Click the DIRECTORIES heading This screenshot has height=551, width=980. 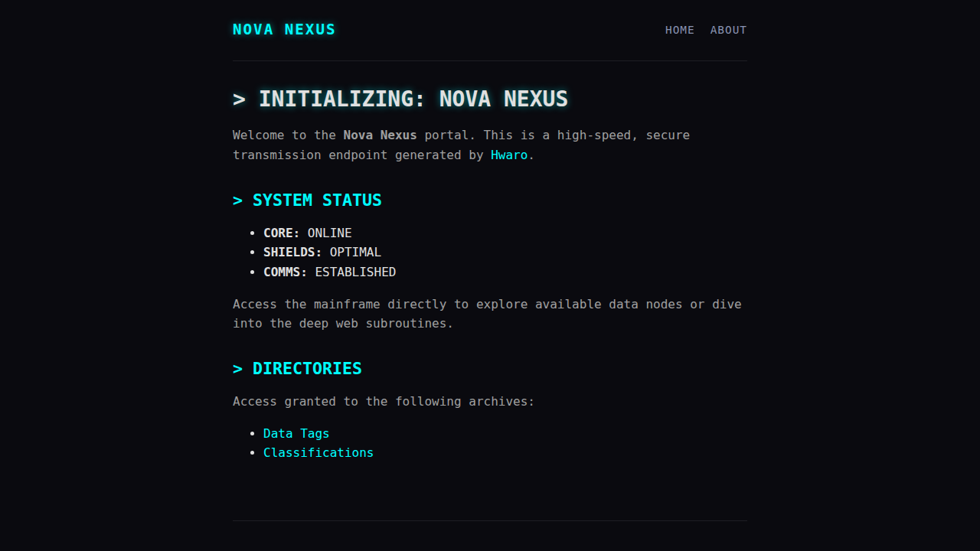297,368
